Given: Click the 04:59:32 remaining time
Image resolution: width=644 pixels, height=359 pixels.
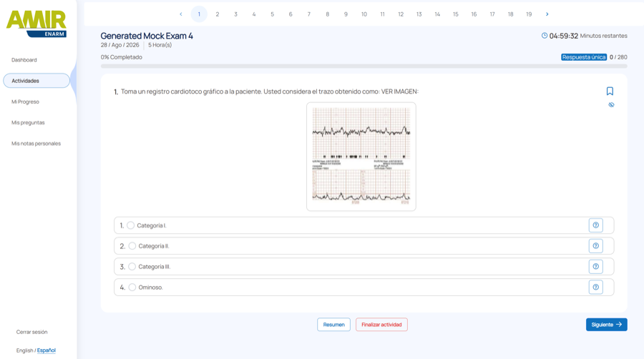Looking at the screenshot, I should pyautogui.click(x=564, y=36).
